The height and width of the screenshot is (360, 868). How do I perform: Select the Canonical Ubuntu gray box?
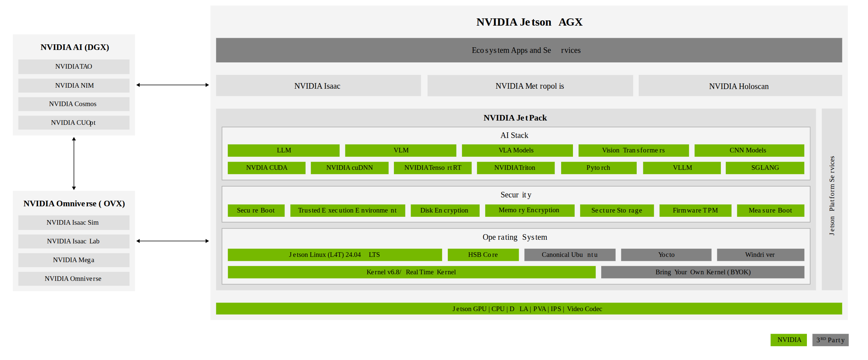570,255
